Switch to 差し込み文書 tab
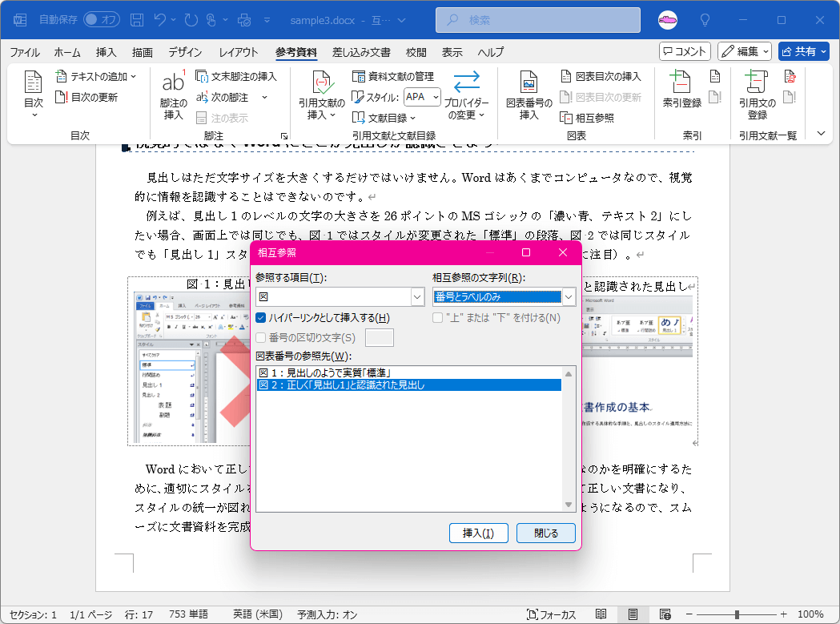Image resolution: width=840 pixels, height=624 pixels. pyautogui.click(x=361, y=52)
